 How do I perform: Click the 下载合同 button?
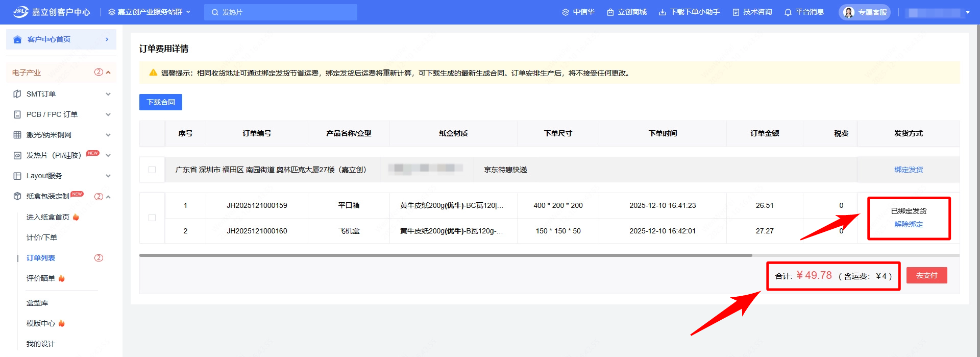[160, 102]
